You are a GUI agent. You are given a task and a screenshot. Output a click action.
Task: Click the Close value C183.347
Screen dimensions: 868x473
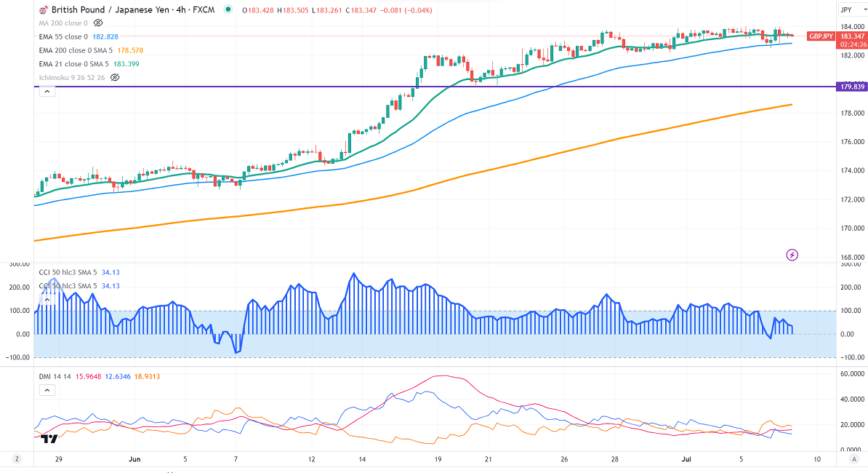pos(361,10)
